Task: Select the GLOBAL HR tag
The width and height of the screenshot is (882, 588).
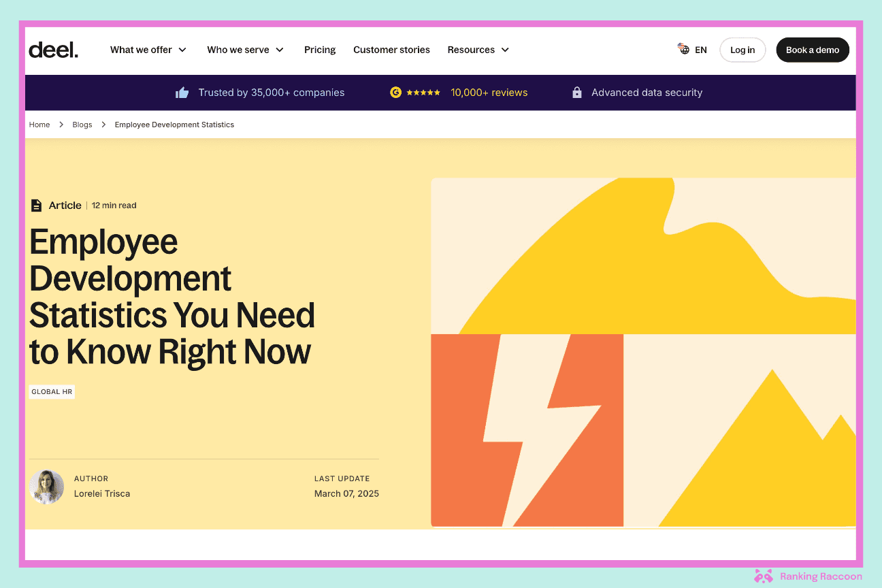Action: (x=51, y=392)
